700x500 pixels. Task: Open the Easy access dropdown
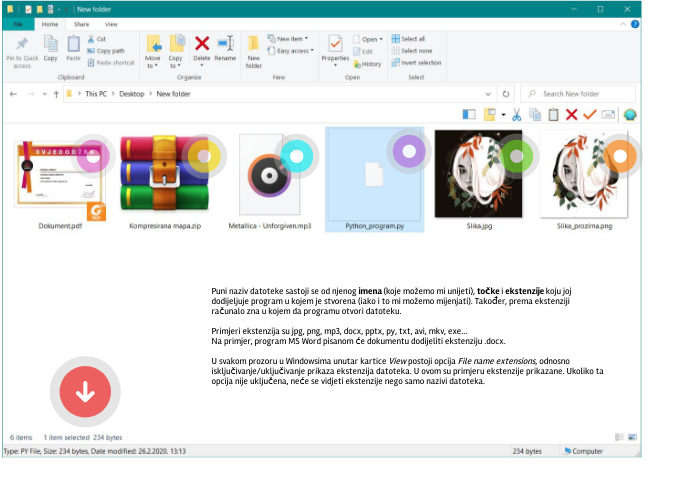coord(295,51)
